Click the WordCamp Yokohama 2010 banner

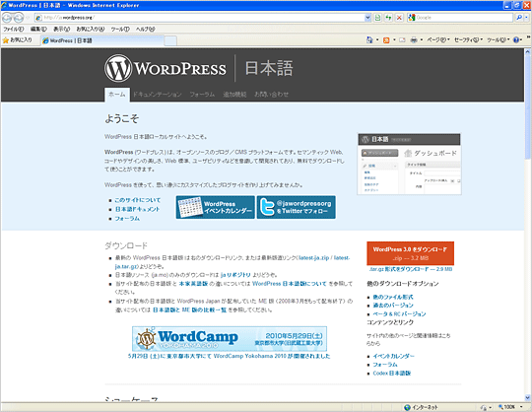(230, 339)
